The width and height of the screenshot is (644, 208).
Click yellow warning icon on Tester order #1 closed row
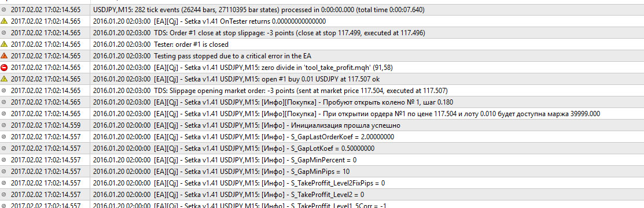pyautogui.click(x=5, y=44)
